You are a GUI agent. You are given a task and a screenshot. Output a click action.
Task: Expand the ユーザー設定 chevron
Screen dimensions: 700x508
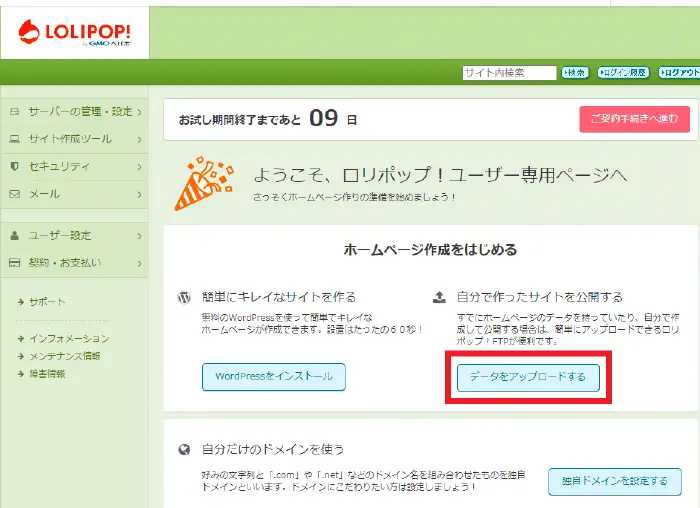139,236
